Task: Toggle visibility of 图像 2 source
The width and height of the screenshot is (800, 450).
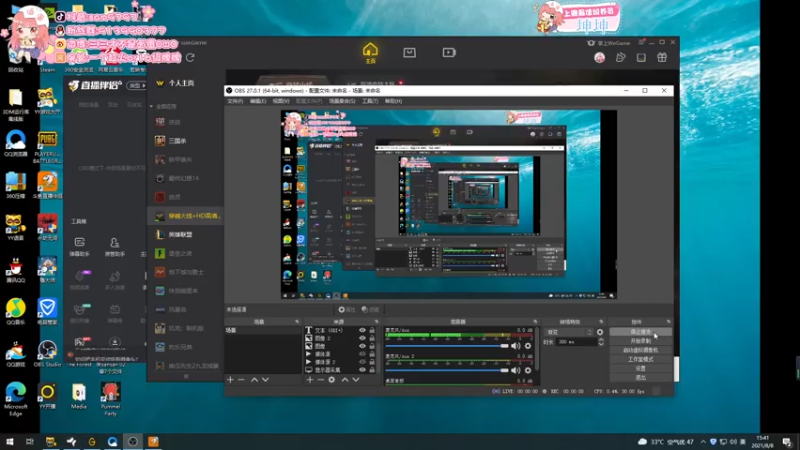Action: (362, 338)
